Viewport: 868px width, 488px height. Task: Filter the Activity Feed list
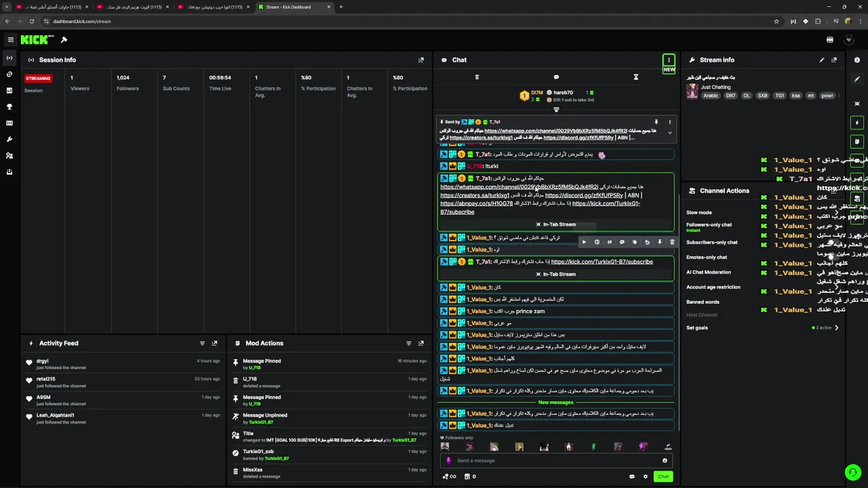(202, 343)
